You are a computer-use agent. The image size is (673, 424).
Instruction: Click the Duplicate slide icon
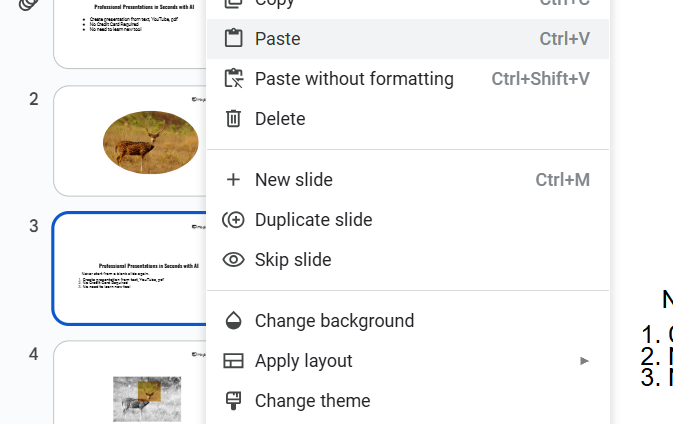233,220
